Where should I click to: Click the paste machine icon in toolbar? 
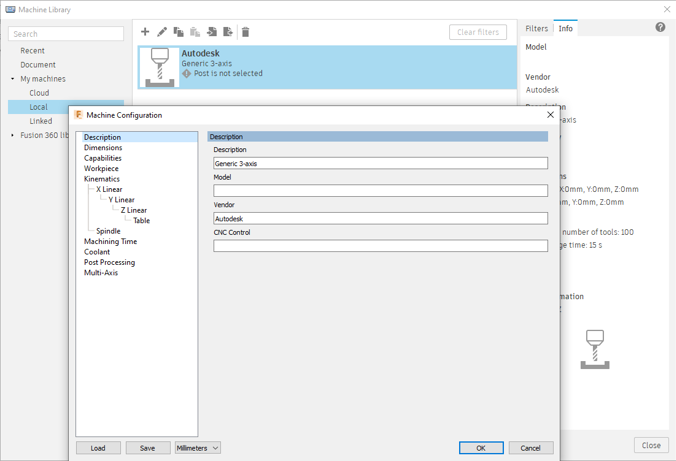click(x=195, y=31)
